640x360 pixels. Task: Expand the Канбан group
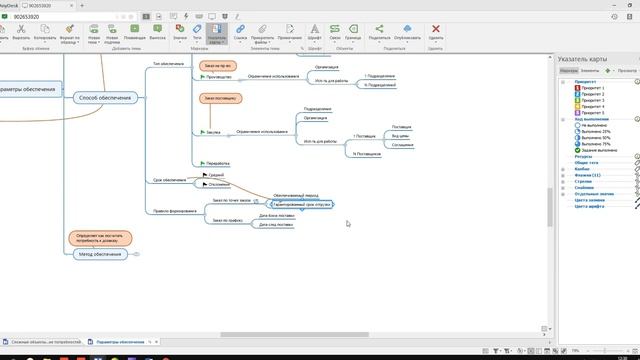coord(563,169)
